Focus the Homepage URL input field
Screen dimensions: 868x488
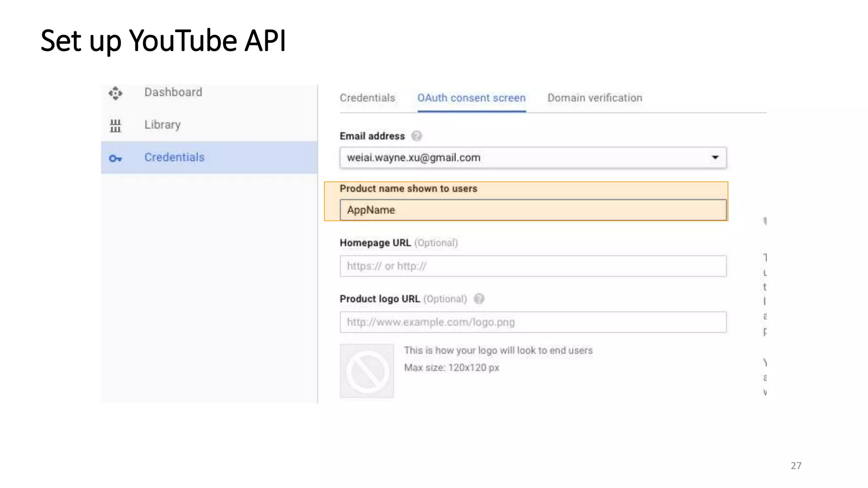tap(533, 266)
